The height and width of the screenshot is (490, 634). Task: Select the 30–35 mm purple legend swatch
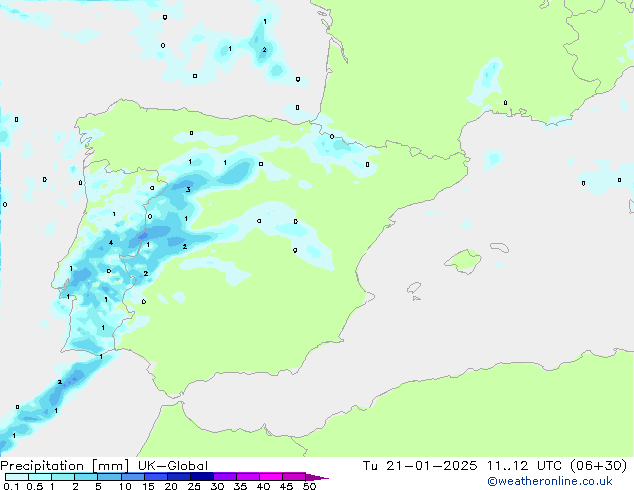(x=224, y=477)
